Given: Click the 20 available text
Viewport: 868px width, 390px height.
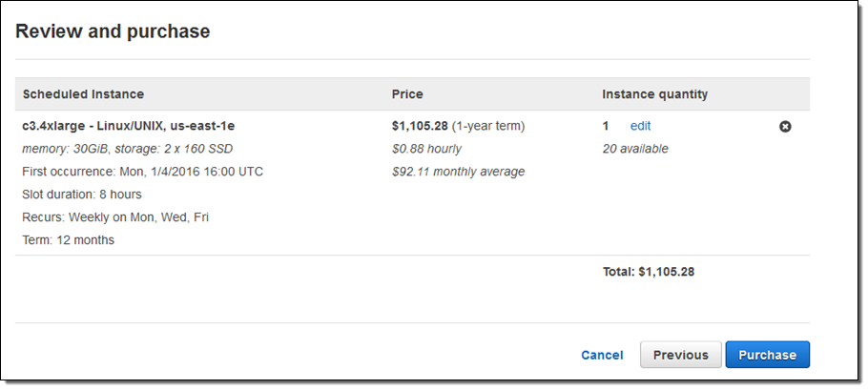Looking at the screenshot, I should [x=634, y=149].
